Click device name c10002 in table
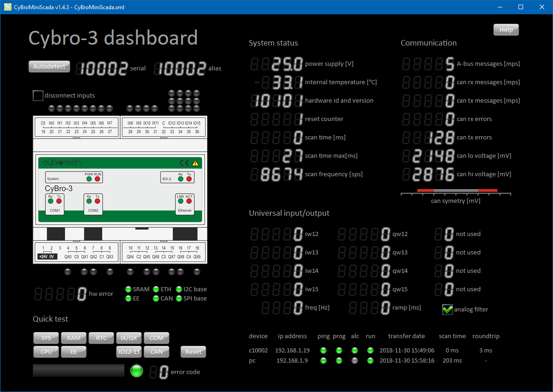The height and width of the screenshot is (392, 553). coord(258,351)
